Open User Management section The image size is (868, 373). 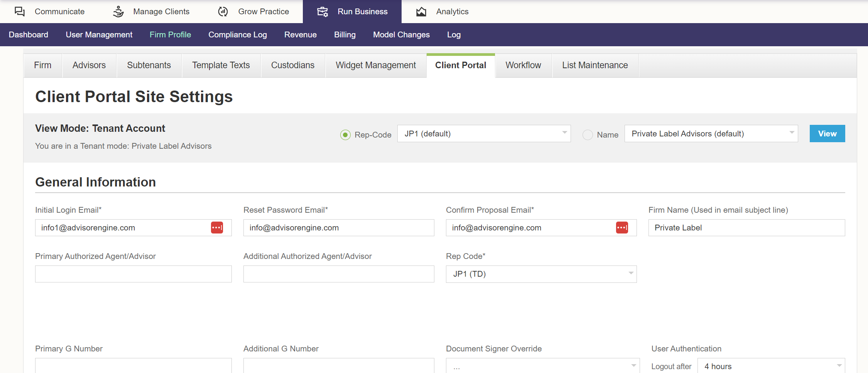99,35
